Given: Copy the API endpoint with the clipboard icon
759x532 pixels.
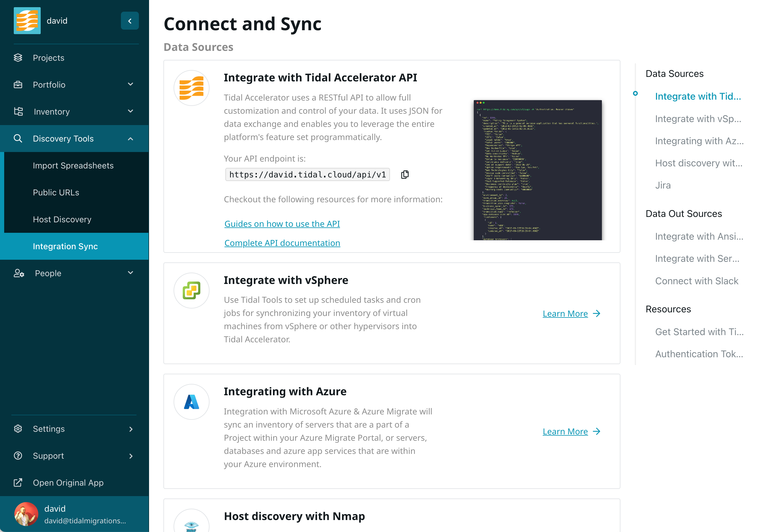Looking at the screenshot, I should coord(405,174).
